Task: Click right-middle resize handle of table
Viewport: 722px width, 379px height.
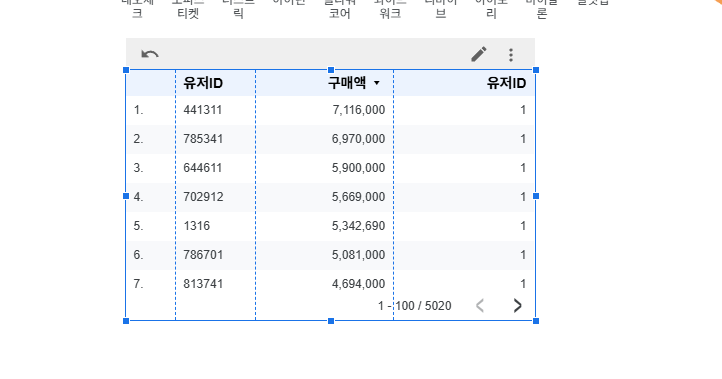Action: pos(536,196)
